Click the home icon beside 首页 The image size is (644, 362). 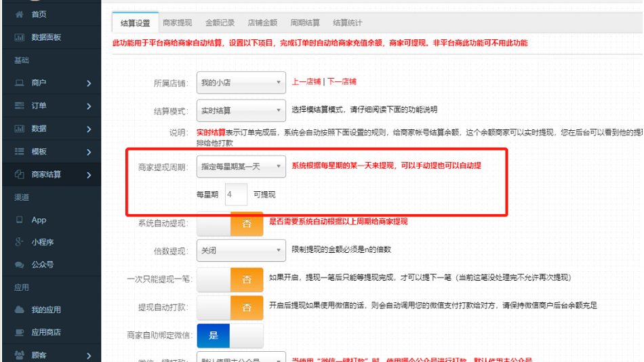(19, 14)
